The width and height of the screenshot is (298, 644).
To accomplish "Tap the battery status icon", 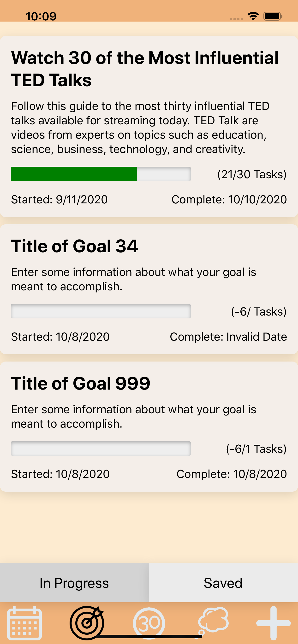I will pos(273,16).
